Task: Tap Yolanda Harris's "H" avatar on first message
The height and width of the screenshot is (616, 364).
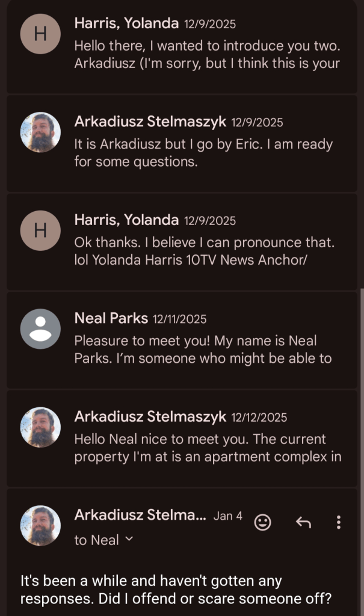Action: [40, 34]
